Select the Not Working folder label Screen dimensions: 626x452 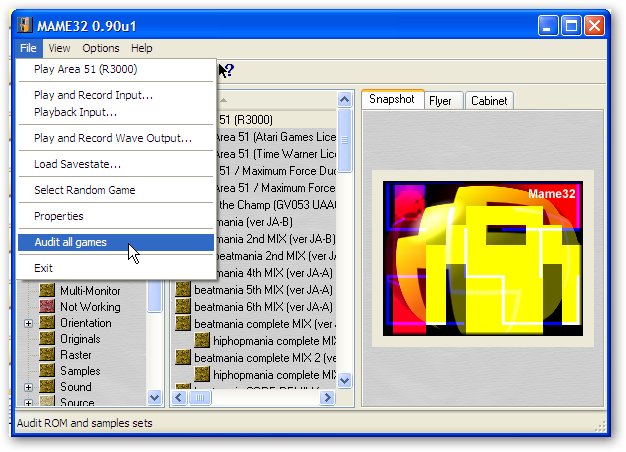(x=90, y=307)
